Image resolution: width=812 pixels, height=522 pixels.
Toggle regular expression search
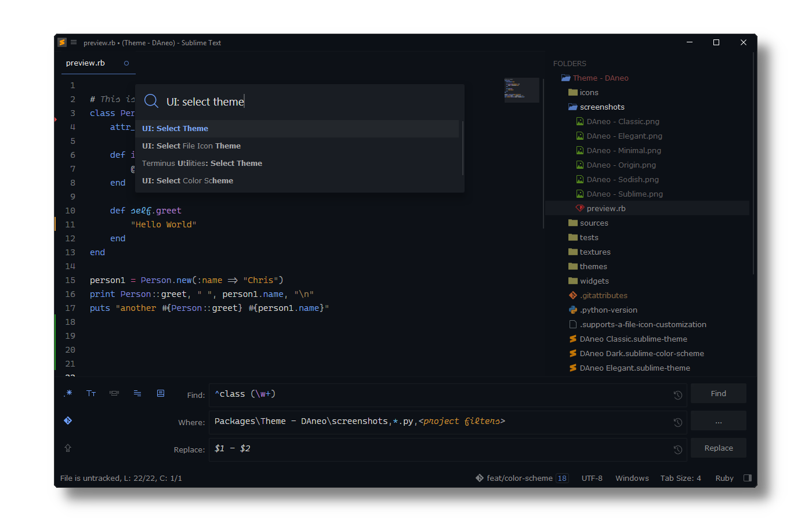point(68,393)
